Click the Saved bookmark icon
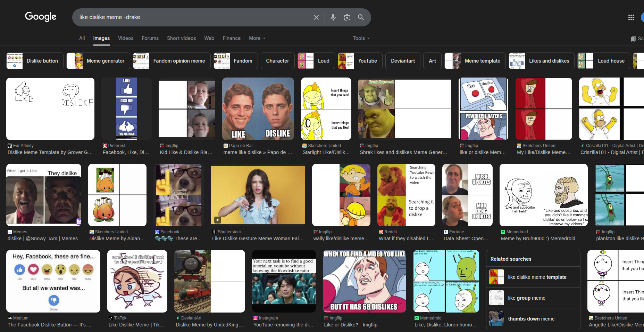The width and height of the screenshot is (644, 332). pyautogui.click(x=633, y=39)
